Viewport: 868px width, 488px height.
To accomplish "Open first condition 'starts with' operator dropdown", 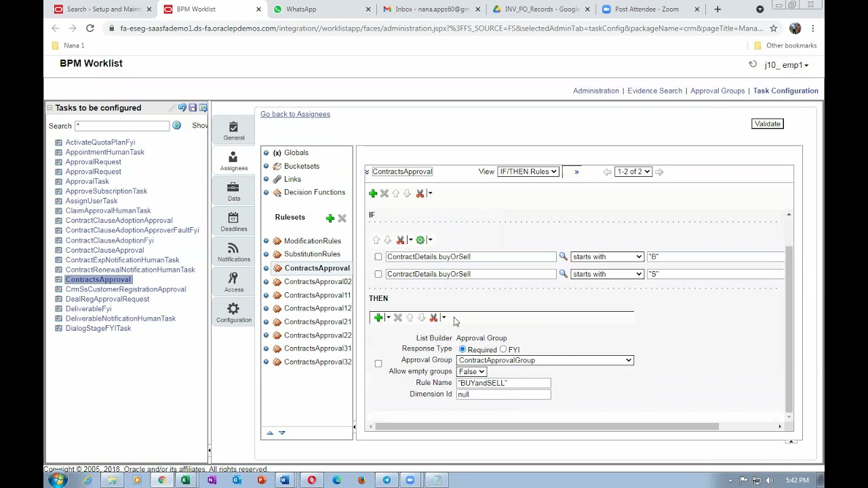I will coord(607,257).
